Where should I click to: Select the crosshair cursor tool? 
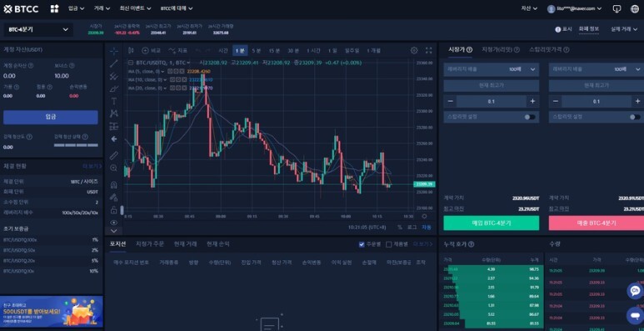click(x=114, y=51)
